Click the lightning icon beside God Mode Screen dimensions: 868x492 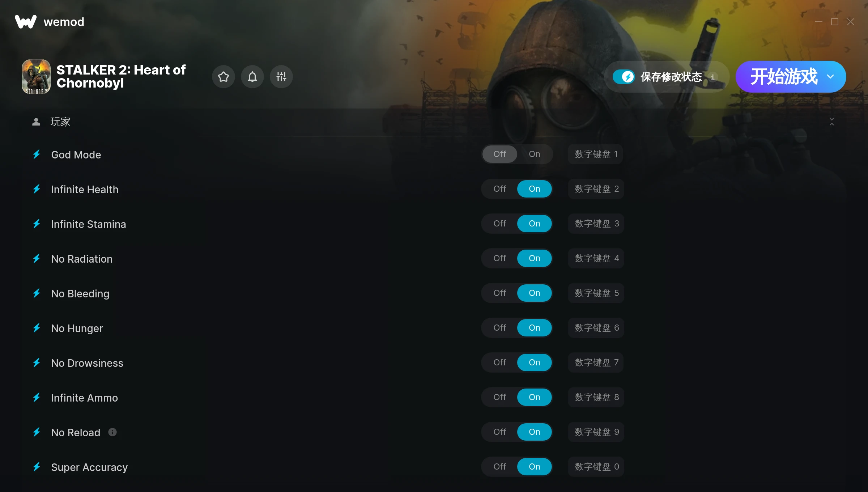tap(37, 154)
